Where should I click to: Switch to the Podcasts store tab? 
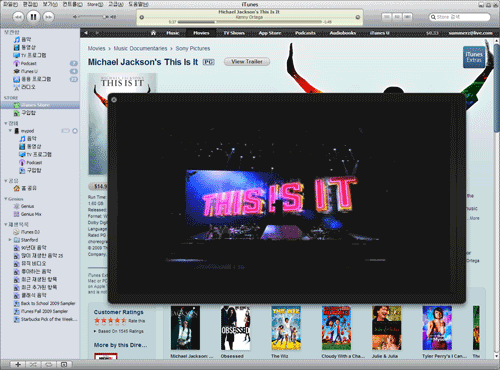pyautogui.click(x=305, y=33)
